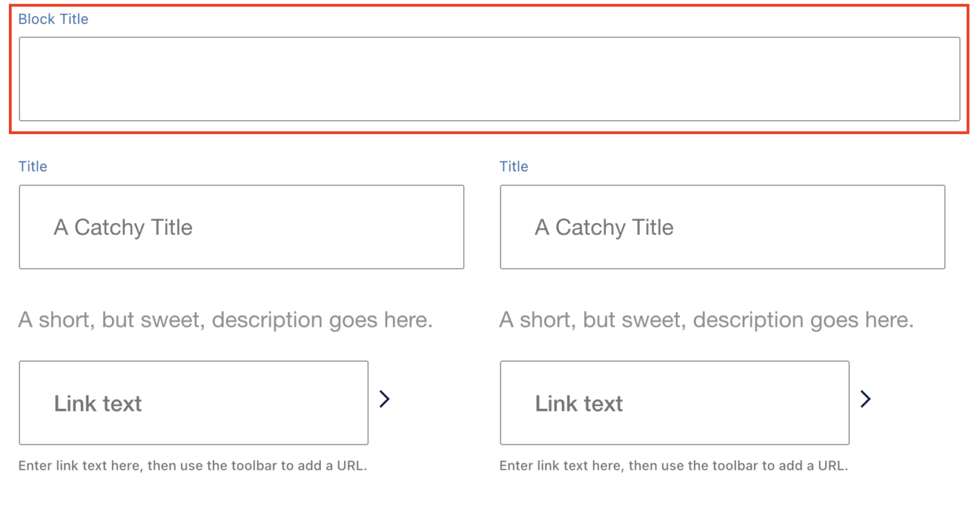980x518 pixels.
Task: Focus the empty Block Title input field
Action: click(x=489, y=79)
